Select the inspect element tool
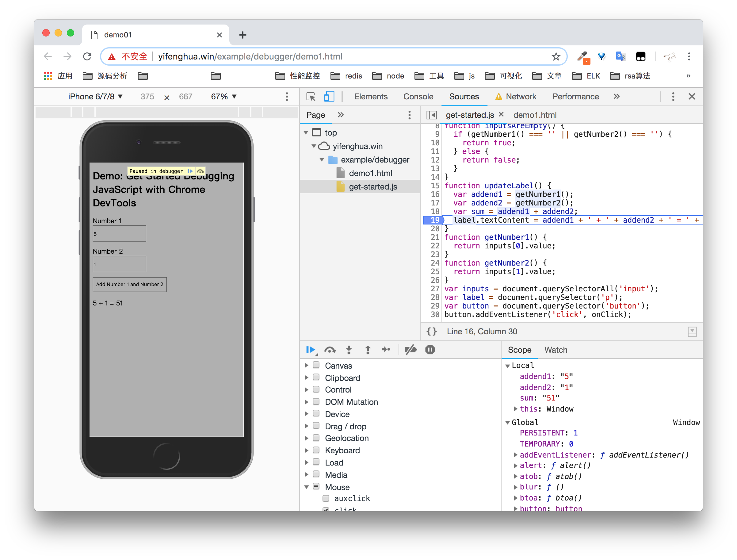The image size is (737, 560). (x=311, y=97)
